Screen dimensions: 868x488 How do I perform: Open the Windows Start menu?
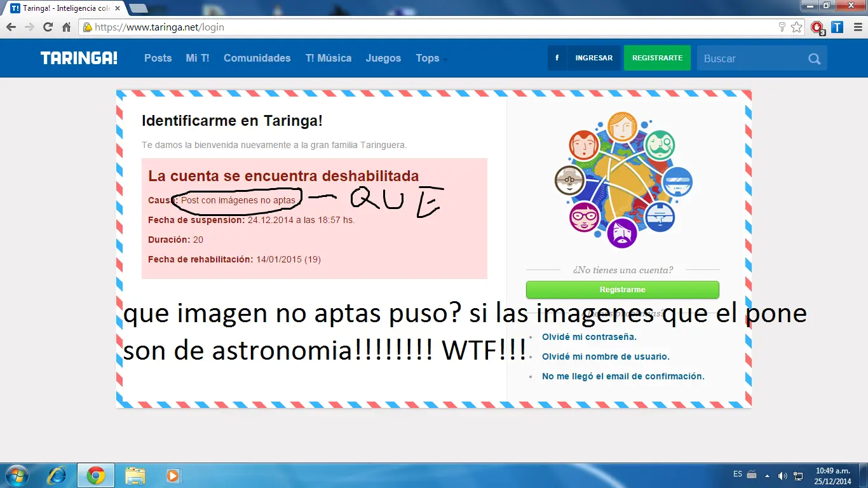16,475
